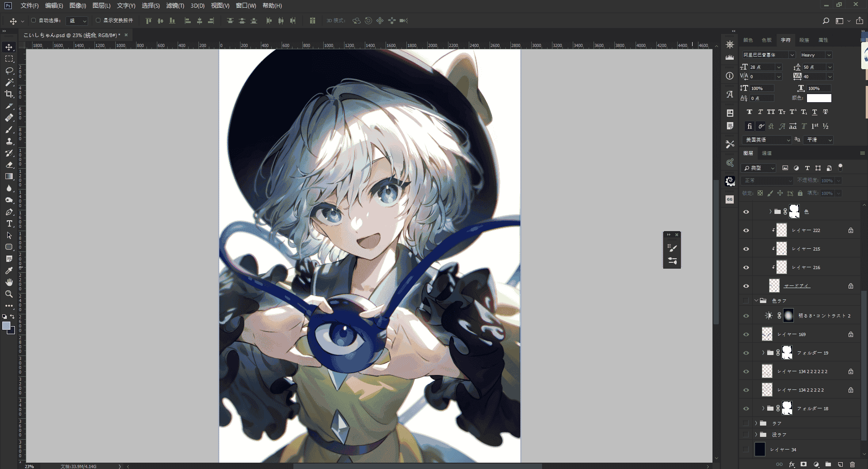Viewport: 868px width, 469px height.
Task: Select the Clone Stamp tool
Action: point(9,141)
